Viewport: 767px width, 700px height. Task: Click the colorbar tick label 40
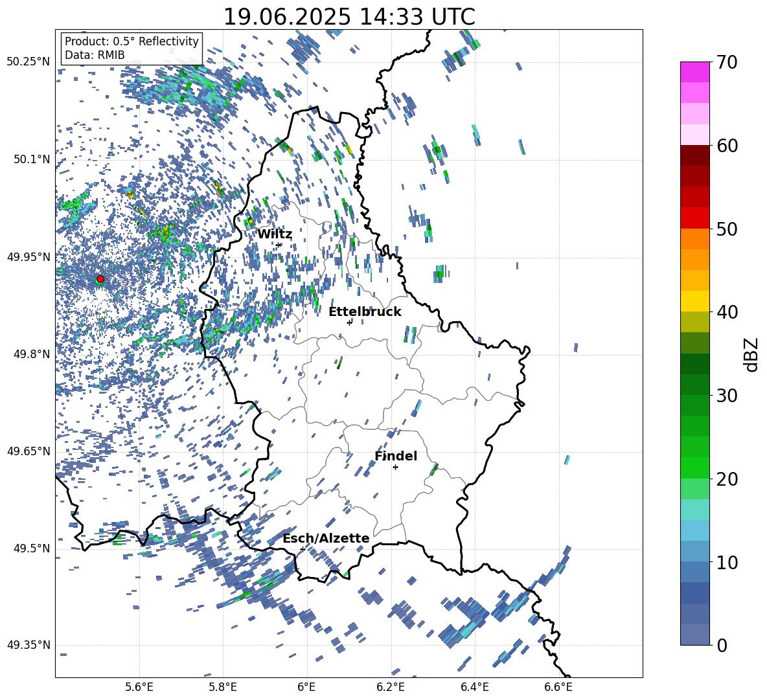727,312
